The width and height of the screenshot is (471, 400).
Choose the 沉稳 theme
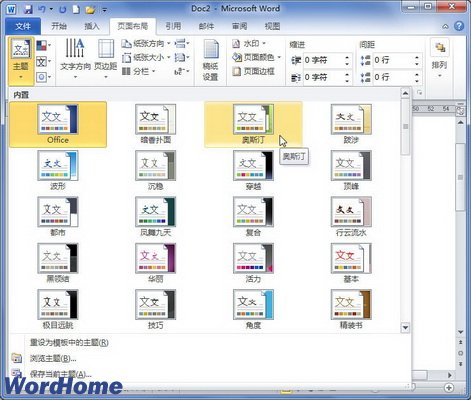coord(155,171)
